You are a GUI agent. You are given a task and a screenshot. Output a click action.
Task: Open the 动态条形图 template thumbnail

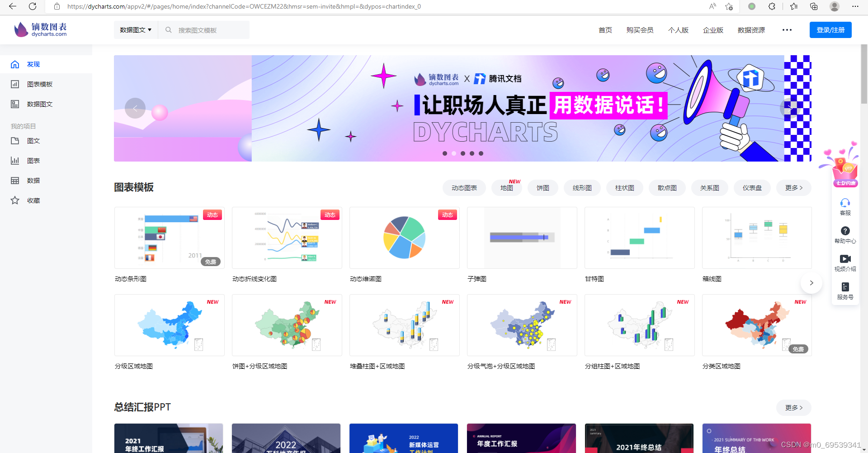pos(170,238)
